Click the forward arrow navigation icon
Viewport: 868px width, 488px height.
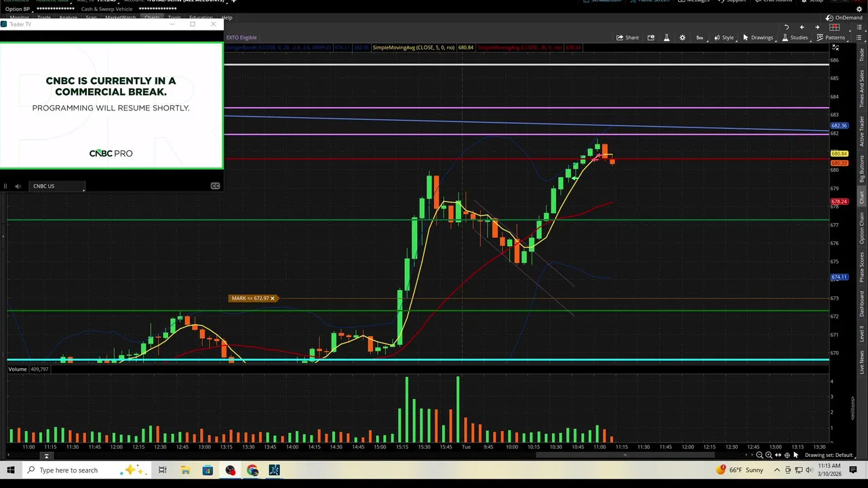tap(816, 27)
